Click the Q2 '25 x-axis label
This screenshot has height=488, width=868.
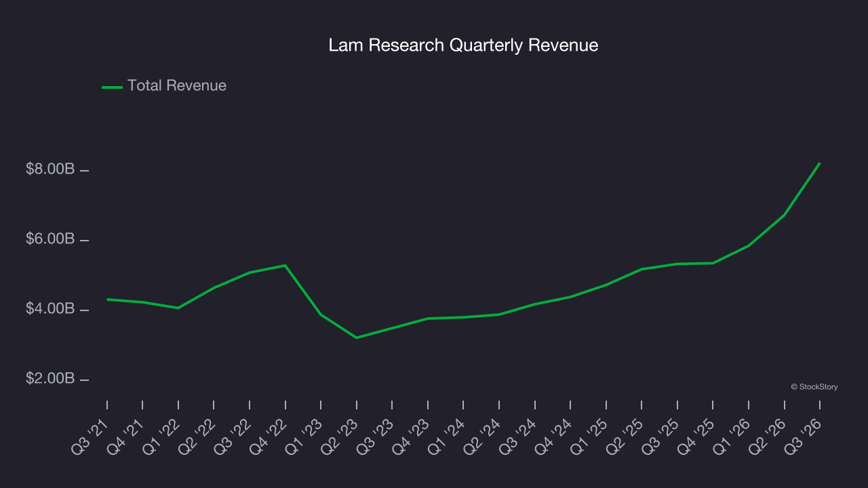pos(625,436)
